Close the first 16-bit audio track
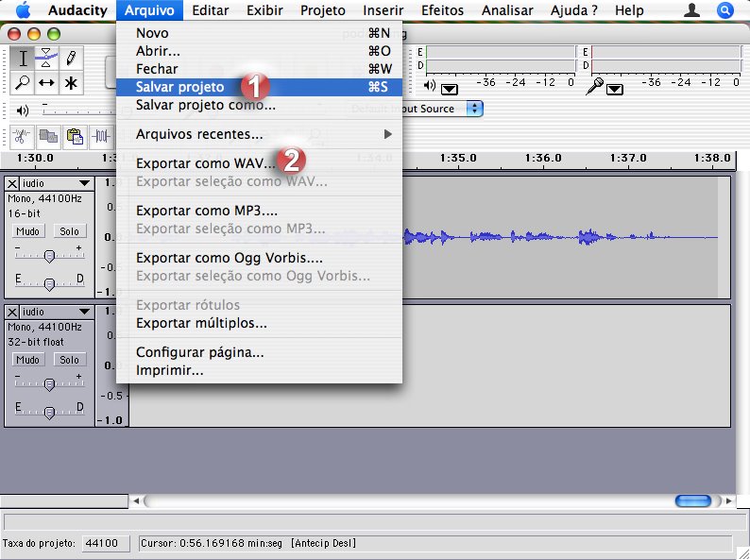 (12, 183)
